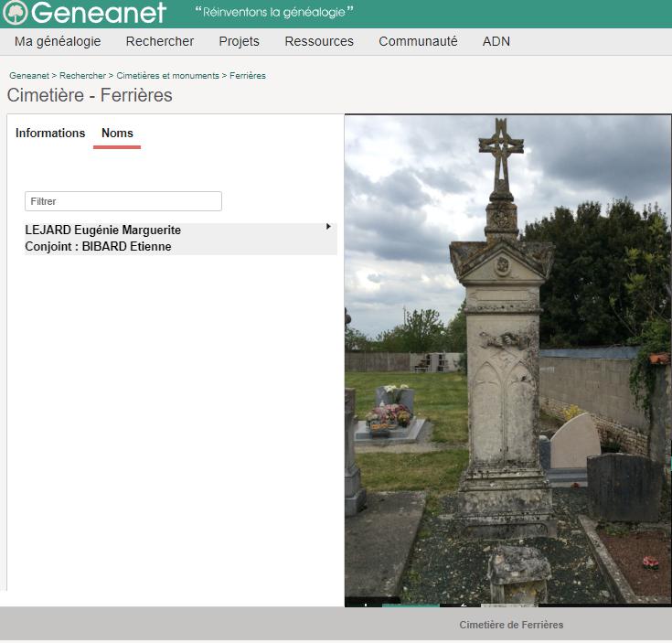
Task: Follow the Geneanet breadcrumb link
Action: coord(29,75)
